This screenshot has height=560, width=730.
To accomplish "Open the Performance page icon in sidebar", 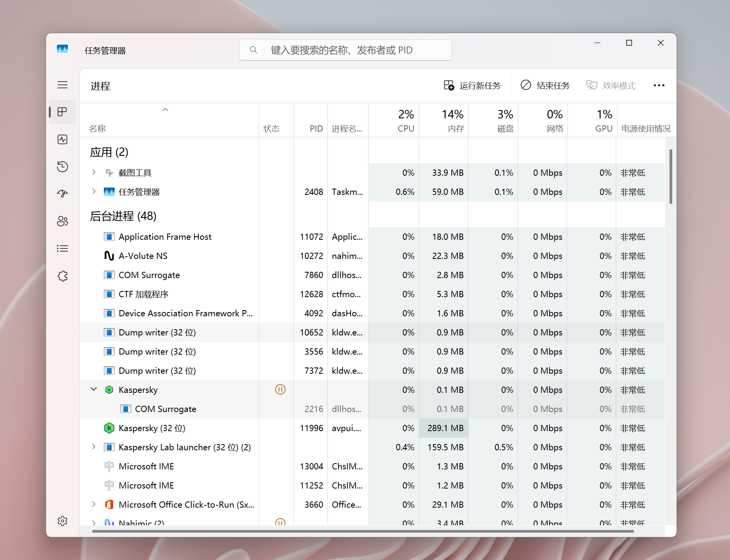I will (62, 139).
